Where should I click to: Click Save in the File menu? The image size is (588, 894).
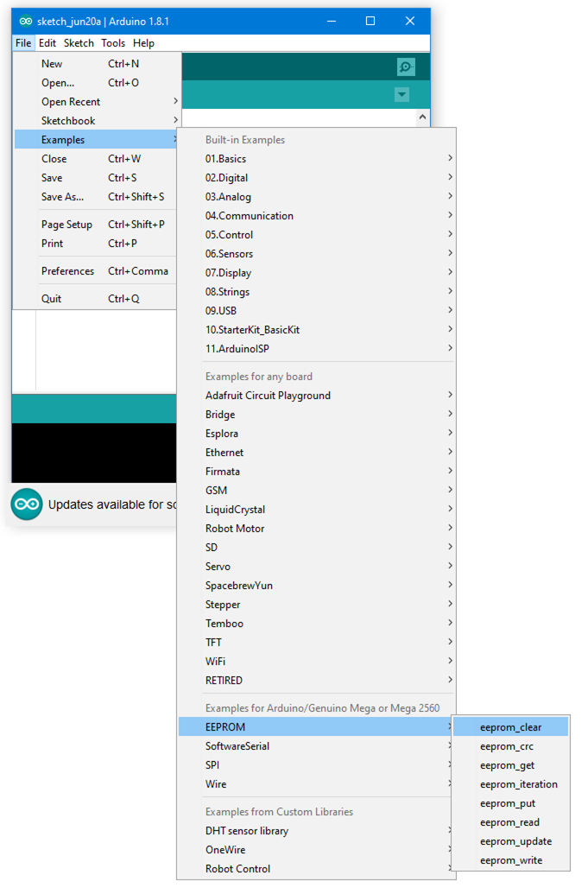point(96,178)
